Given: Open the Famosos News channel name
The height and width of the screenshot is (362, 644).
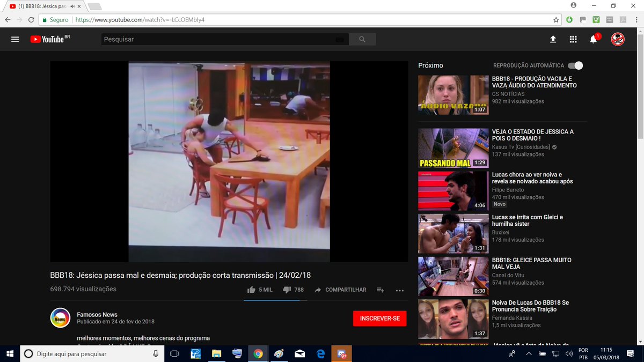Looking at the screenshot, I should tap(97, 315).
